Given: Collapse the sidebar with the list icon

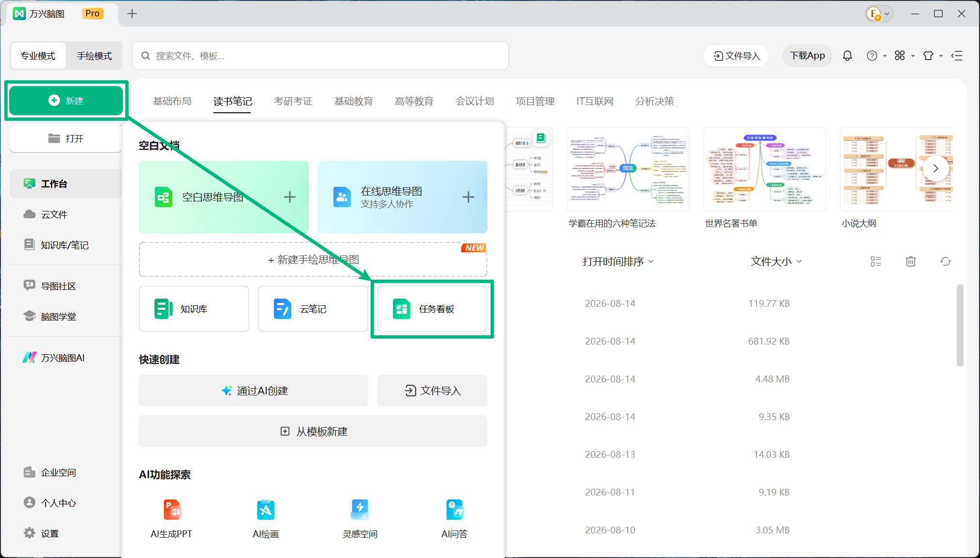Looking at the screenshot, I should [957, 56].
